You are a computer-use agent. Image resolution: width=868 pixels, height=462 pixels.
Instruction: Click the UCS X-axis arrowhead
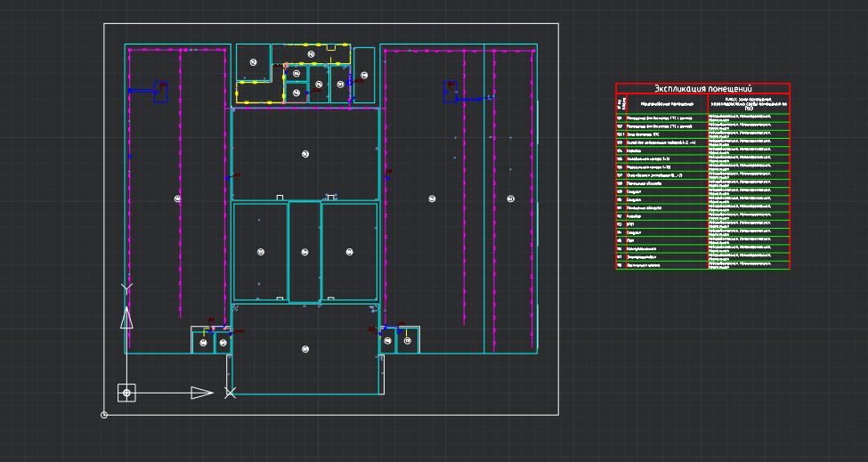pos(202,393)
